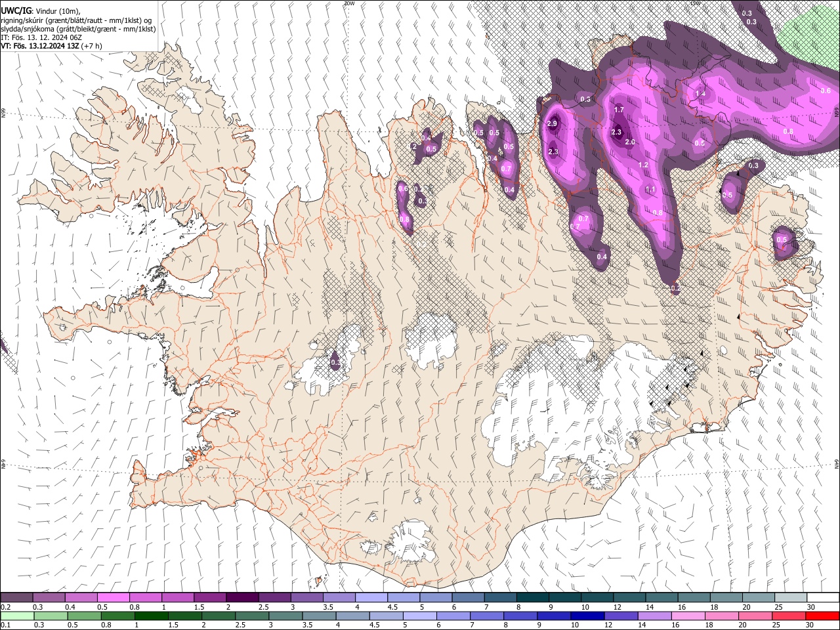Click the 20W longitude label at the top

click(x=349, y=3)
